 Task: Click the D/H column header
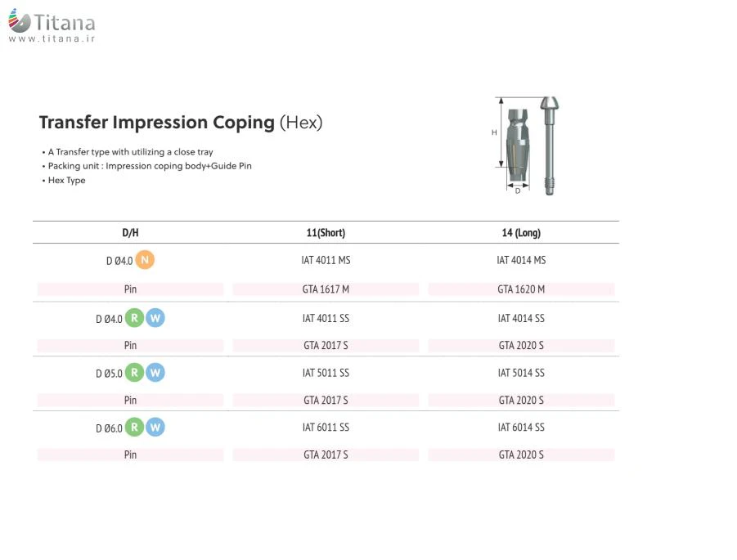click(130, 233)
